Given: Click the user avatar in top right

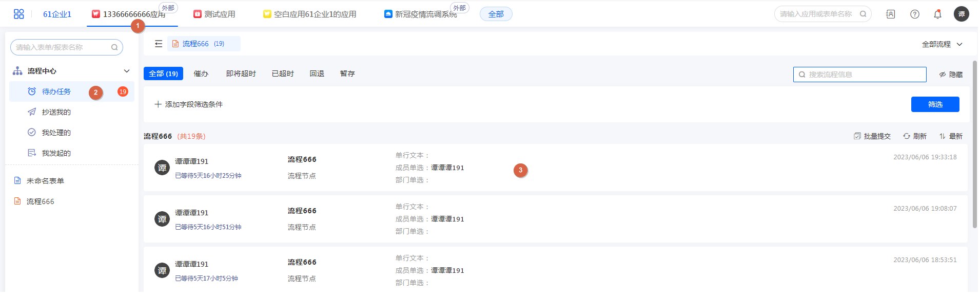Looking at the screenshot, I should [961, 14].
